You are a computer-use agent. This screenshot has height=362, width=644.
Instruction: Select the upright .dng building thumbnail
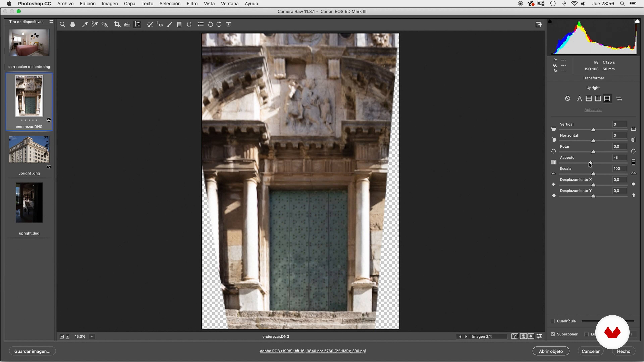[29, 149]
